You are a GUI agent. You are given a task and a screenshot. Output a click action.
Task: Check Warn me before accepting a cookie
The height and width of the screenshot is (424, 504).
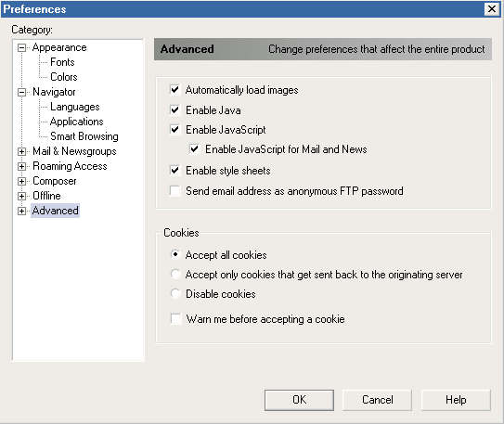pos(175,319)
